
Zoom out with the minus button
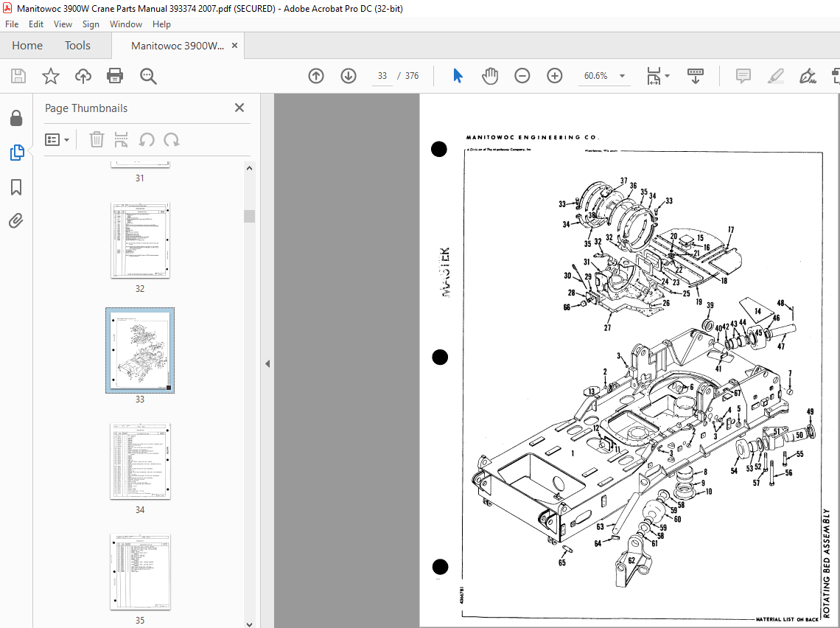pyautogui.click(x=522, y=76)
